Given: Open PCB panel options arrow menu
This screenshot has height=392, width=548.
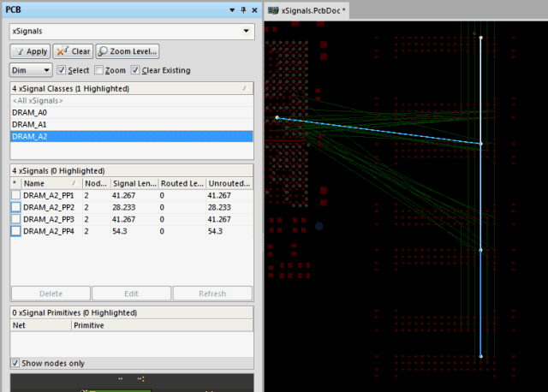Looking at the screenshot, I should tap(231, 9).
